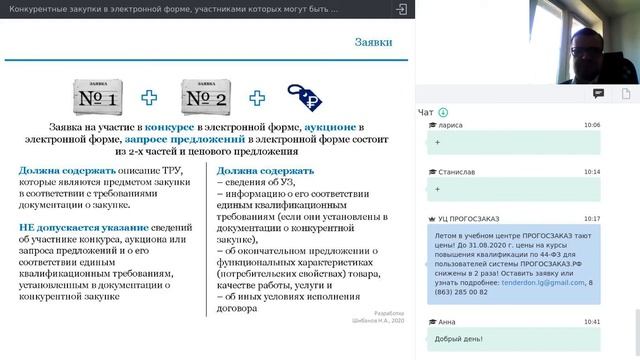Click the presenter webcam video

(x=584, y=42)
